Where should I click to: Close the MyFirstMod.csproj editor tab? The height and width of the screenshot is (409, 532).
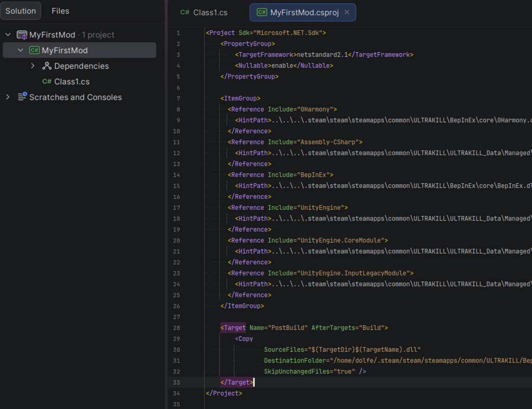(347, 12)
